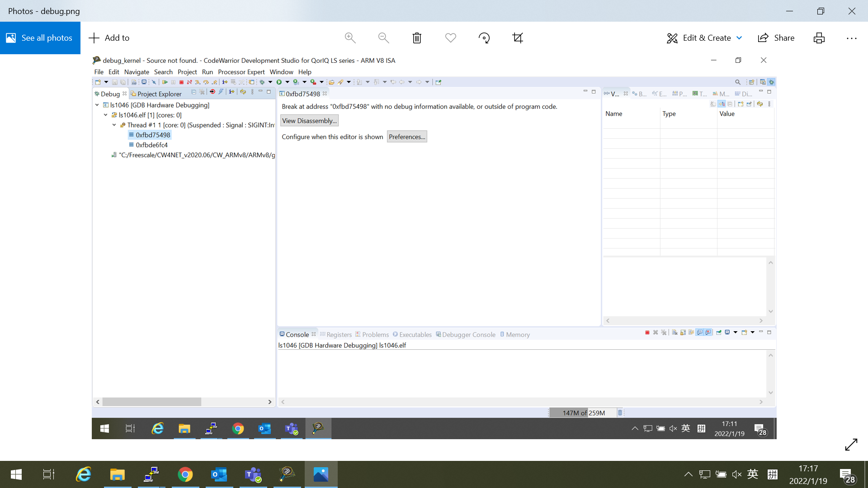Open the Run configurations dropdown arrow

(x=288, y=82)
